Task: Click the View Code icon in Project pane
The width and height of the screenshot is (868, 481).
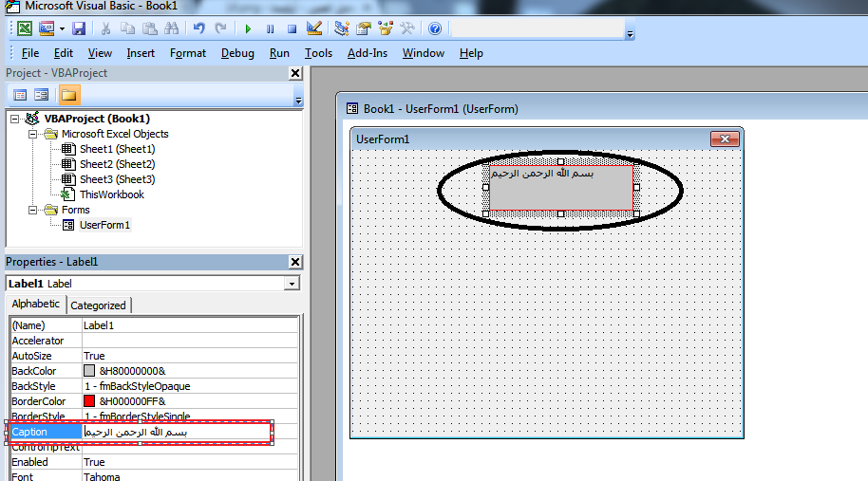Action: (x=20, y=95)
